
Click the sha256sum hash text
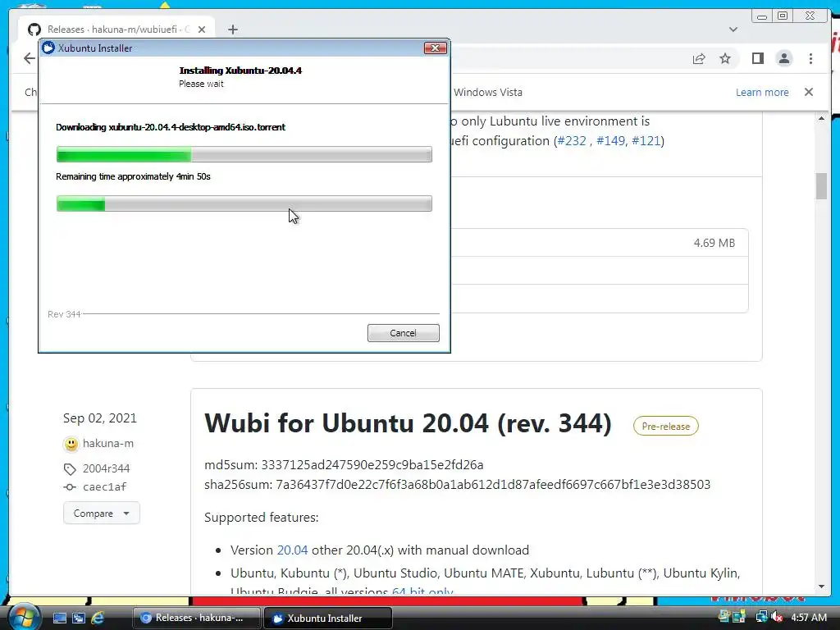[493, 484]
